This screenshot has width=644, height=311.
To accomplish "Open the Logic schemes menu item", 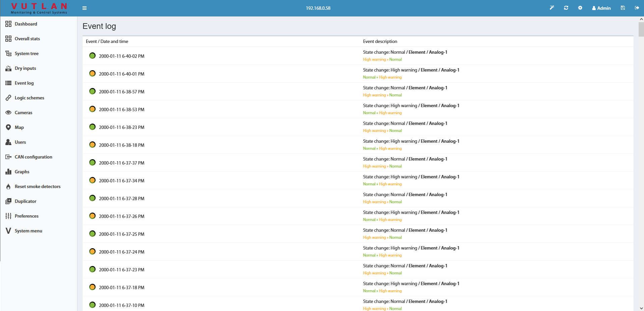I will click(30, 98).
